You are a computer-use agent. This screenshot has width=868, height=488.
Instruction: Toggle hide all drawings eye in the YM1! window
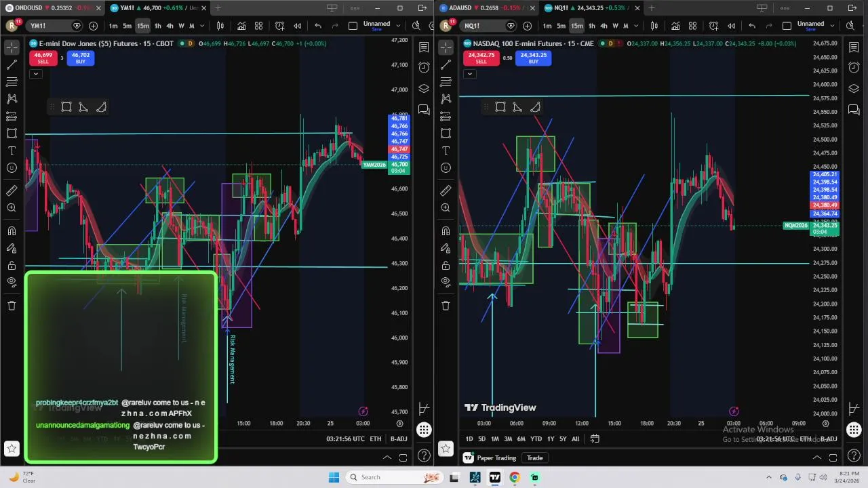12,282
